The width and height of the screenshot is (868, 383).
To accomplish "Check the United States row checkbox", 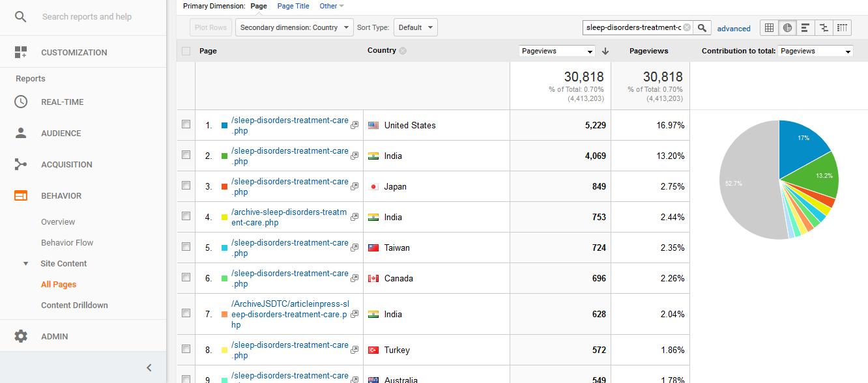I will click(186, 124).
